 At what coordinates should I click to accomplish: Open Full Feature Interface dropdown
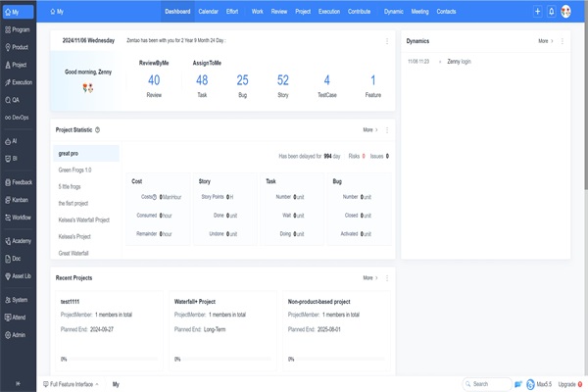pyautogui.click(x=73, y=385)
